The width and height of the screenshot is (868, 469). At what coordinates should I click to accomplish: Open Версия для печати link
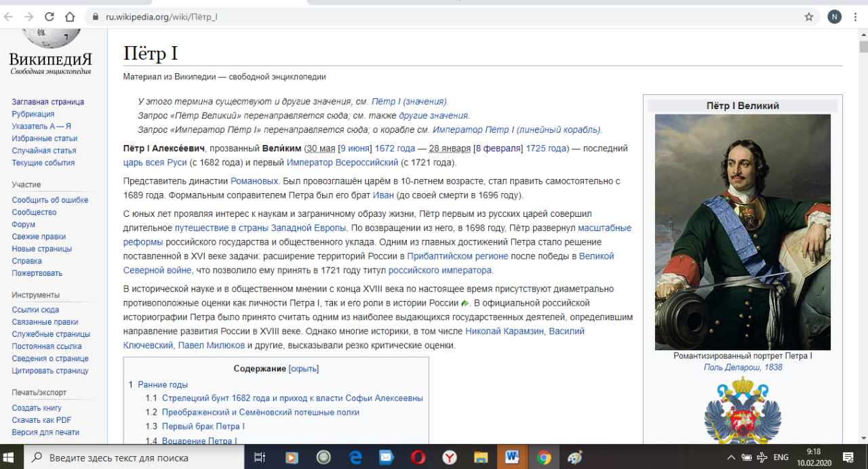pyautogui.click(x=45, y=432)
